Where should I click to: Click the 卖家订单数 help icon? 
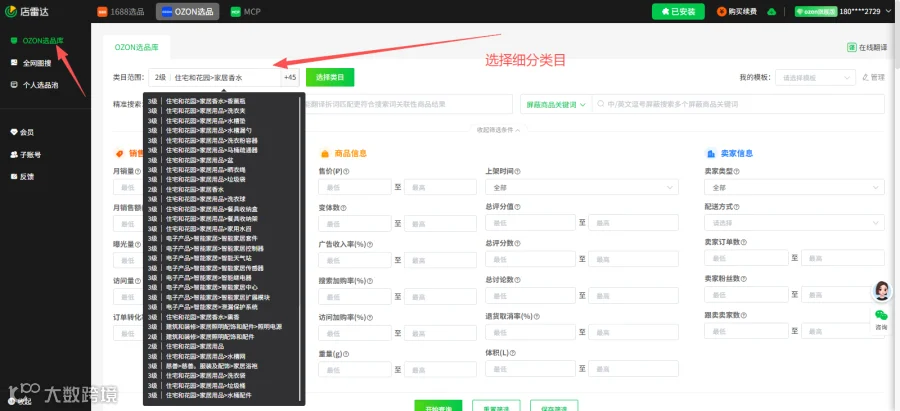(x=743, y=243)
